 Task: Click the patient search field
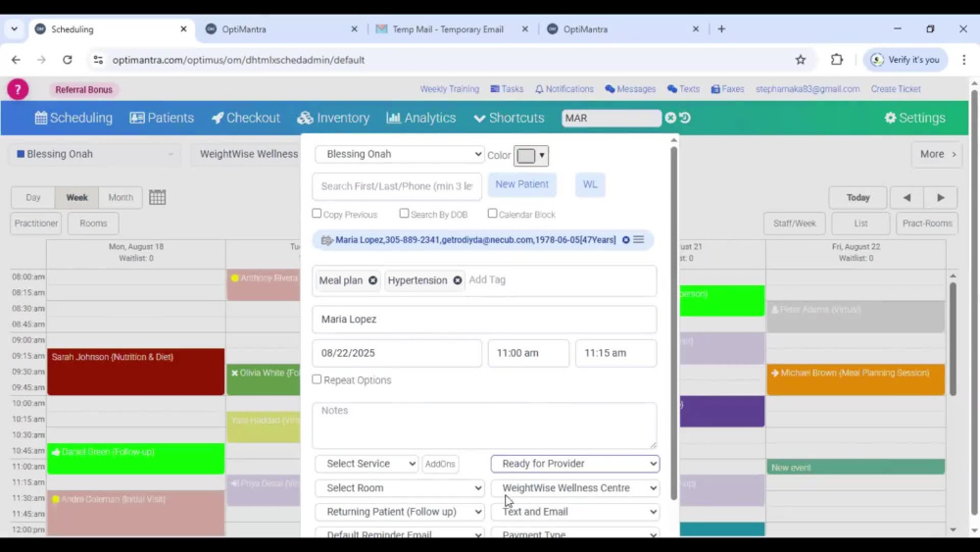[x=397, y=186]
